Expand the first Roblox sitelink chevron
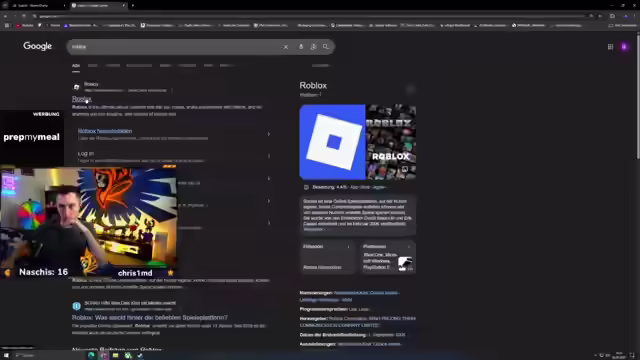This screenshot has width=640, height=360. coord(269,134)
